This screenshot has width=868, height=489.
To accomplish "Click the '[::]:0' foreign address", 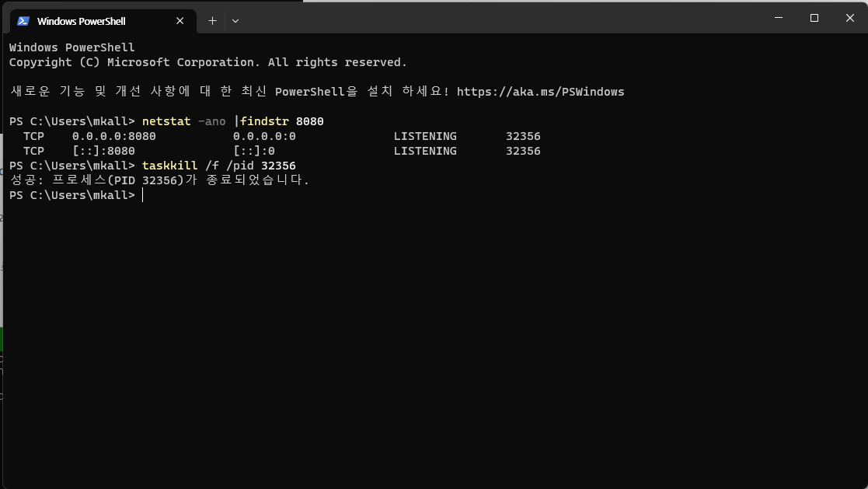I will [x=253, y=151].
